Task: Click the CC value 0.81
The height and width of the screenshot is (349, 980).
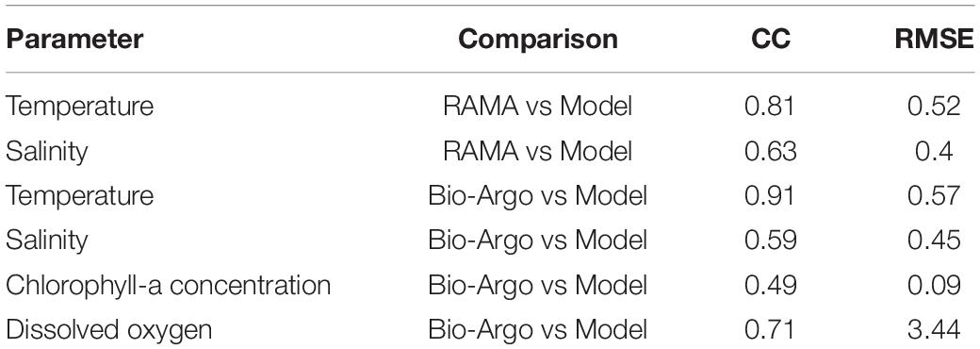Action: click(x=770, y=107)
